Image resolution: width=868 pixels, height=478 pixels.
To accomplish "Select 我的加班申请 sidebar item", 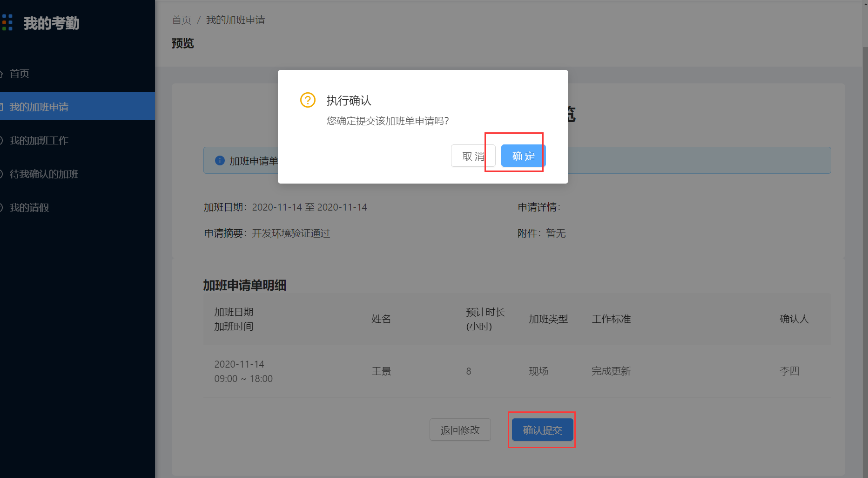I will (77, 107).
